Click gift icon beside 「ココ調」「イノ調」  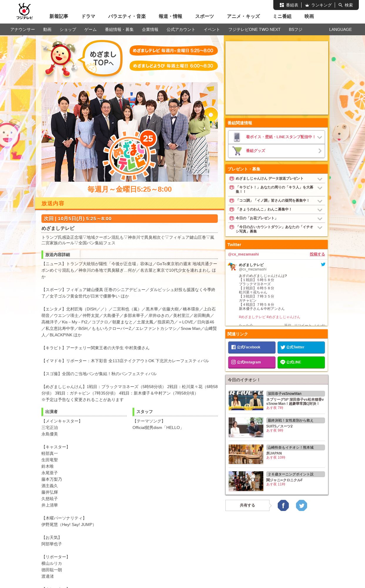coord(232,201)
